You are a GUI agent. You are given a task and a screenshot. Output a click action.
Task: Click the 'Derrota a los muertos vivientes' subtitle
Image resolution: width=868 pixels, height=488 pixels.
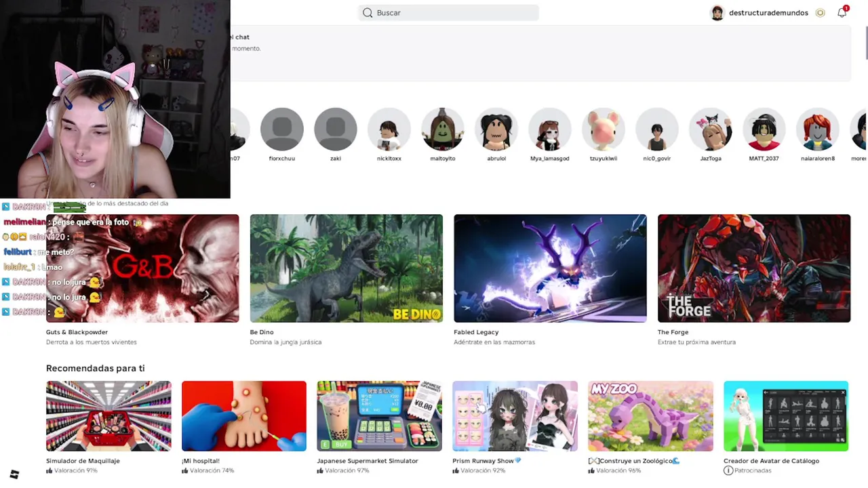click(x=92, y=342)
